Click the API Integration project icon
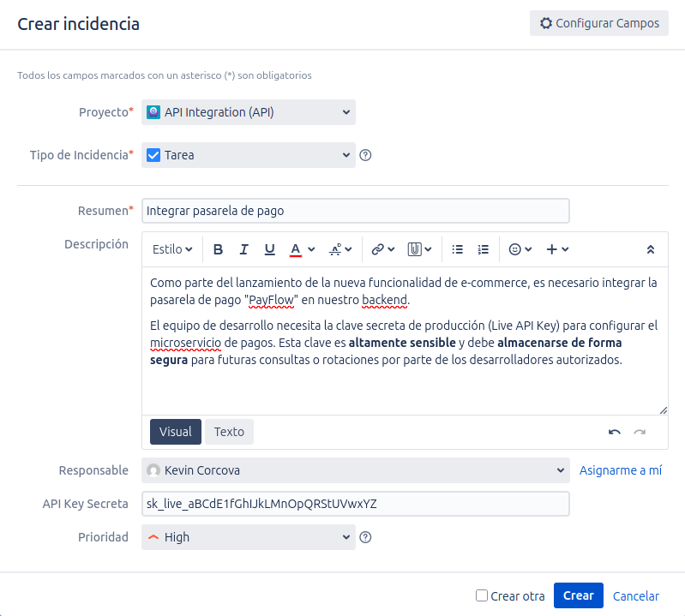Screen dimensions: 685x616 click(x=153, y=112)
